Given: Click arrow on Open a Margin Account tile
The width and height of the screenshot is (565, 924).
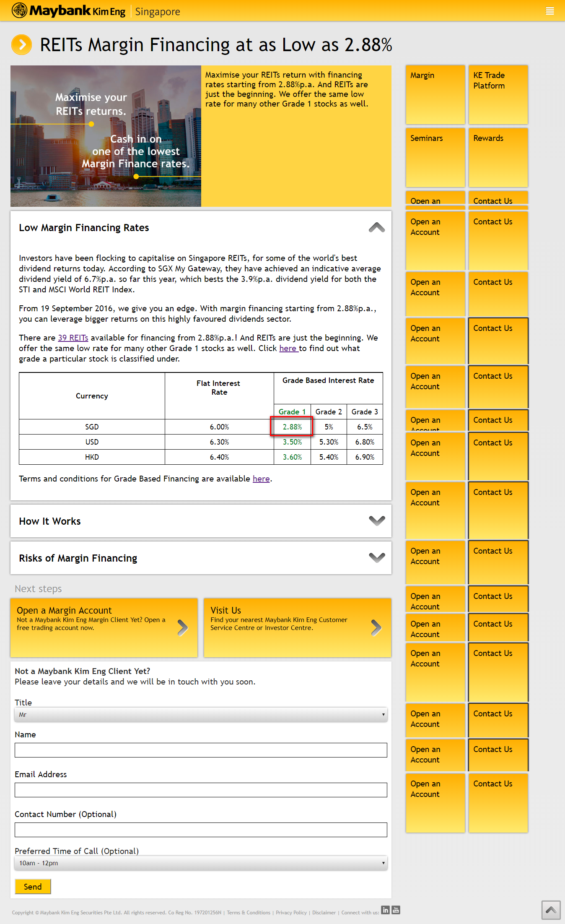Looking at the screenshot, I should pyautogui.click(x=182, y=627).
